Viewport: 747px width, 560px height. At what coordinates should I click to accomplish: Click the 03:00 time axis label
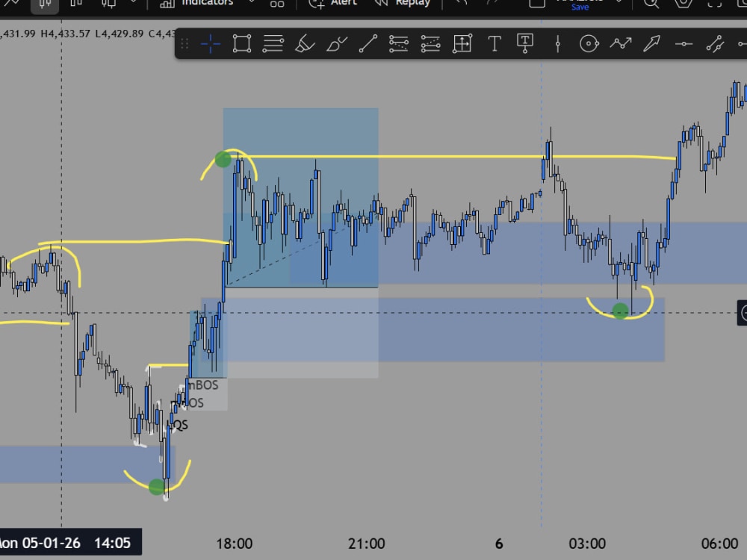pyautogui.click(x=587, y=544)
